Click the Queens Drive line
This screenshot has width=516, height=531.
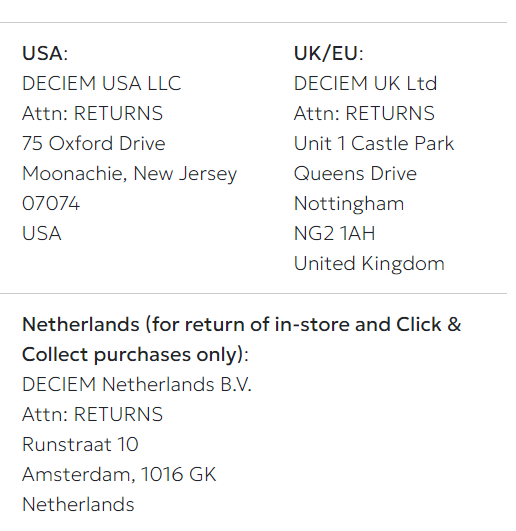point(355,173)
